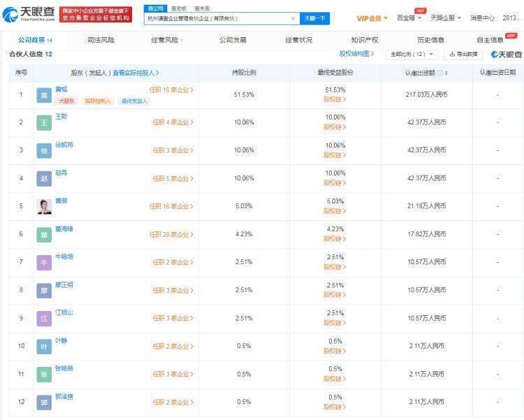Click the 导出数据 export button
Viewport: 524px width, 420px height.
[x=463, y=55]
